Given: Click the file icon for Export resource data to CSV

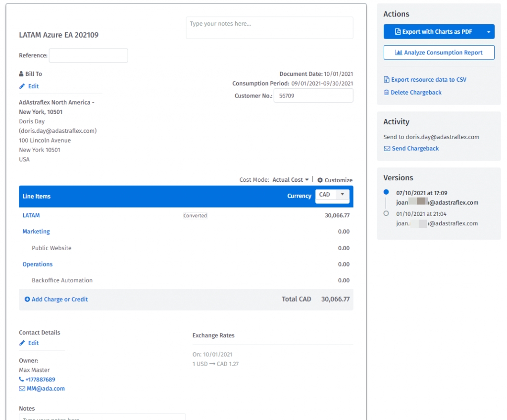Looking at the screenshot, I should [x=386, y=80].
